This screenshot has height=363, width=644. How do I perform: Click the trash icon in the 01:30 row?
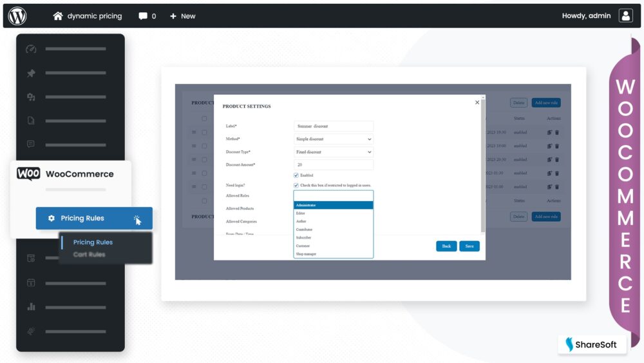pyautogui.click(x=557, y=173)
